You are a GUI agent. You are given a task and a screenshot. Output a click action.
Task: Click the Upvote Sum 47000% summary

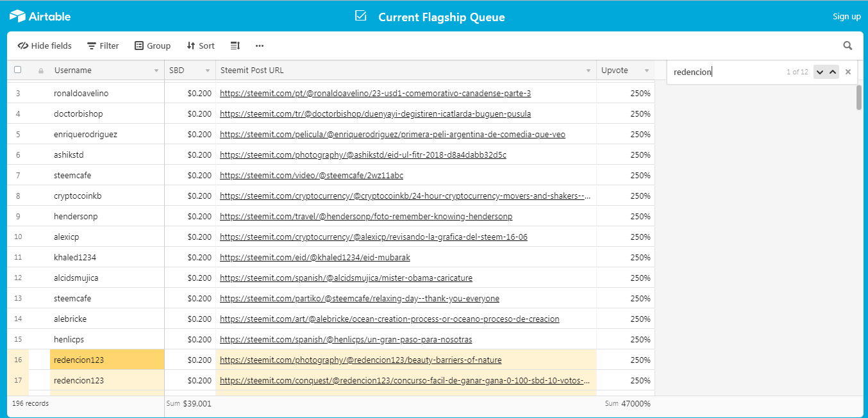(628, 404)
